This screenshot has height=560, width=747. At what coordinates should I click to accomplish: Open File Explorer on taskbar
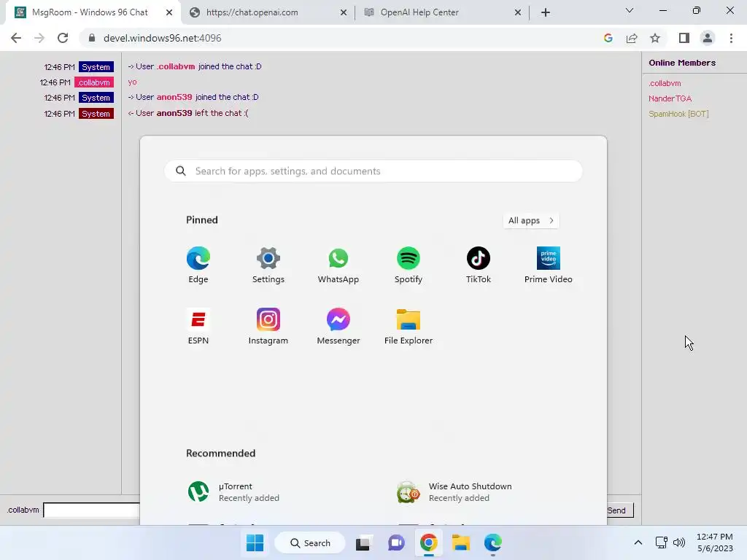point(461,542)
